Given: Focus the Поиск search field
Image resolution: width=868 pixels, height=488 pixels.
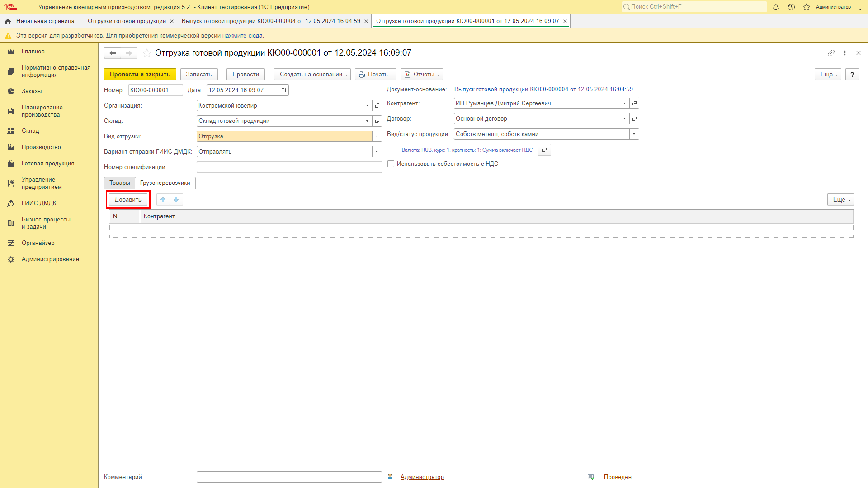Looking at the screenshot, I should (x=694, y=7).
